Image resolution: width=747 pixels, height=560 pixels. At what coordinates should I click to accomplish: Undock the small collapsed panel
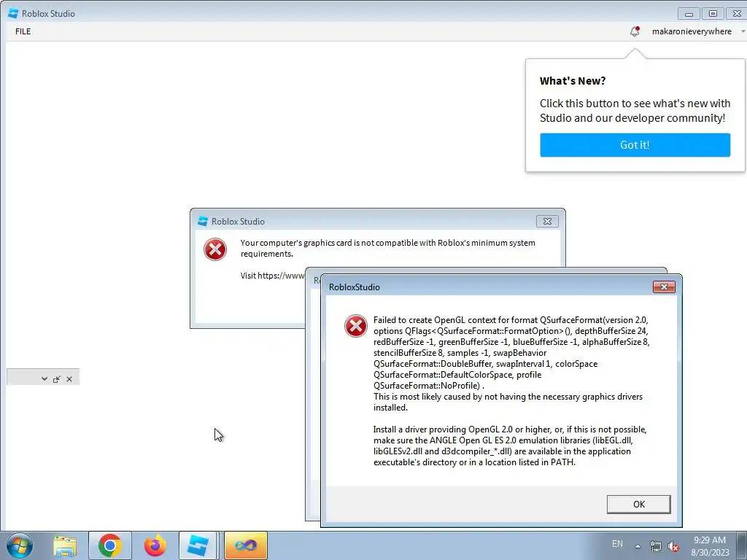(x=57, y=379)
